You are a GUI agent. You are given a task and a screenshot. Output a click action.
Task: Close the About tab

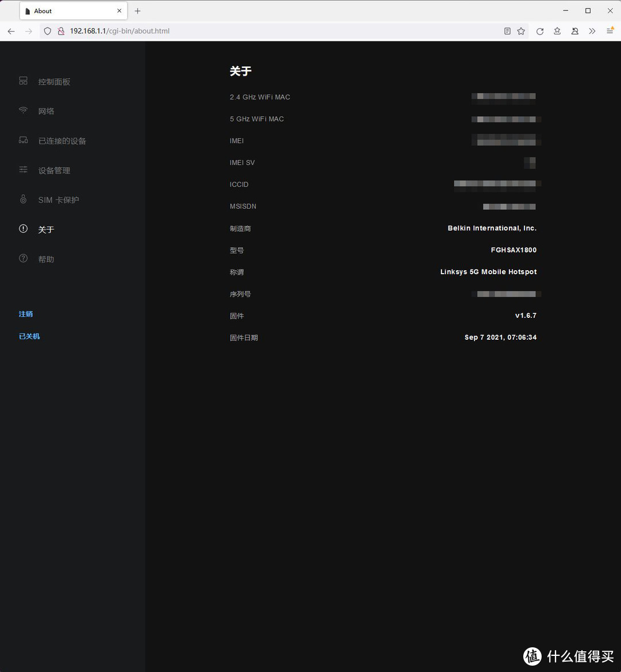click(119, 11)
